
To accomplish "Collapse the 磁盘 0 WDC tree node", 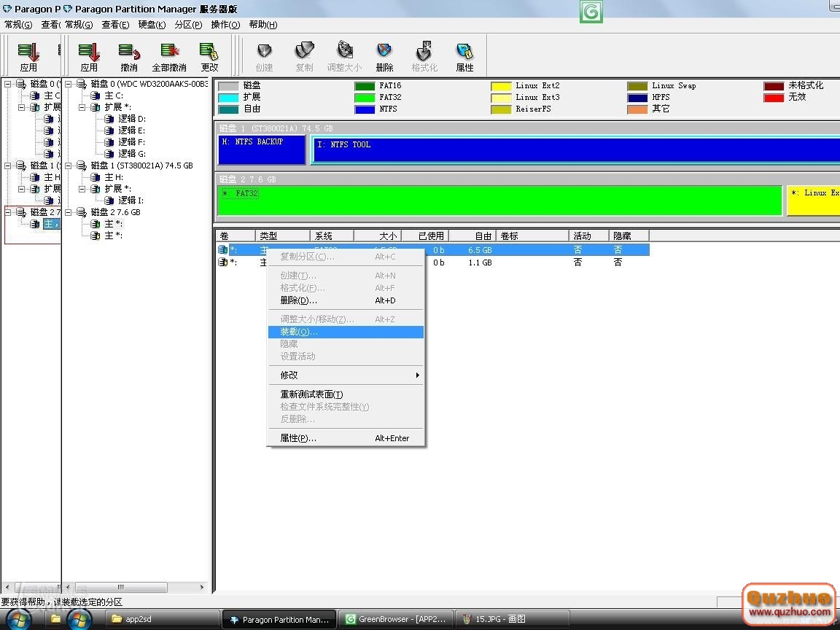I will (69, 84).
